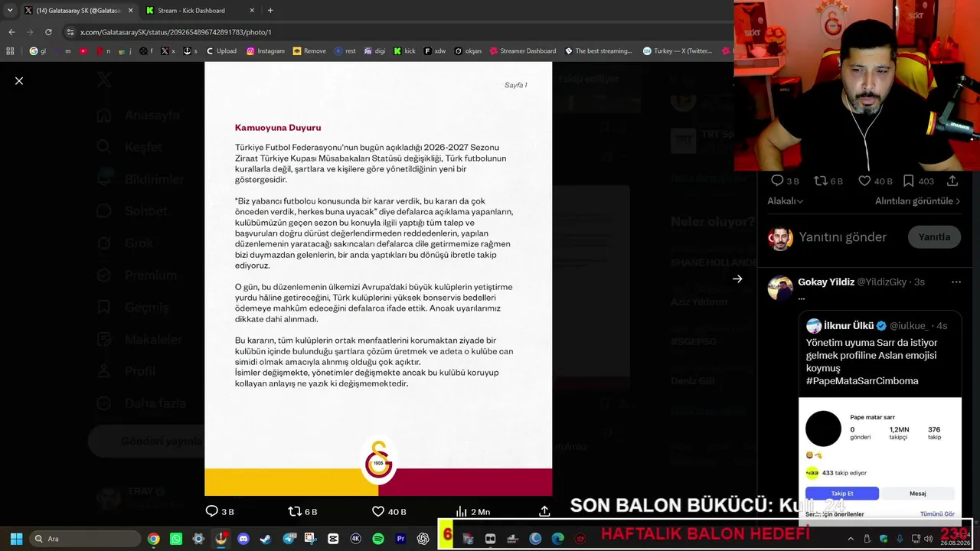
Task: Open Alıntıları görüntüle link
Action: (x=917, y=201)
